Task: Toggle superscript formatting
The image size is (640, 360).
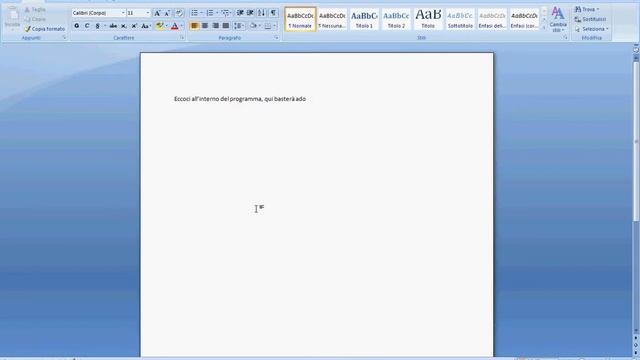Action: (x=134, y=26)
